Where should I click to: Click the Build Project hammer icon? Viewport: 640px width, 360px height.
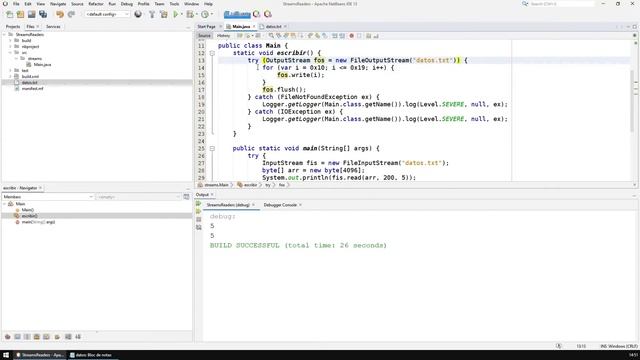pos(152,14)
